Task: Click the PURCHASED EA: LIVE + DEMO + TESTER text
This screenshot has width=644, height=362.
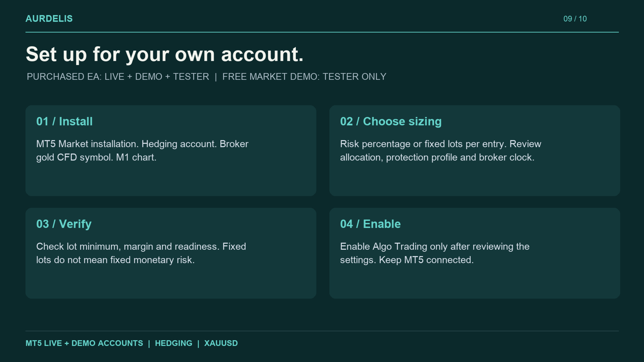Action: (x=118, y=77)
